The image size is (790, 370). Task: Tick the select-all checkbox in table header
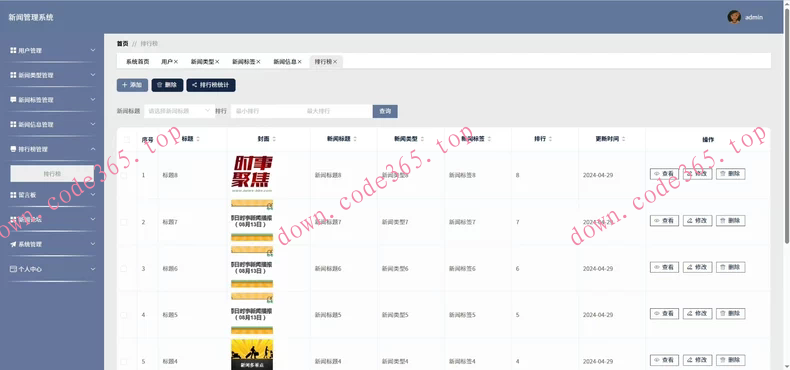pos(127,140)
